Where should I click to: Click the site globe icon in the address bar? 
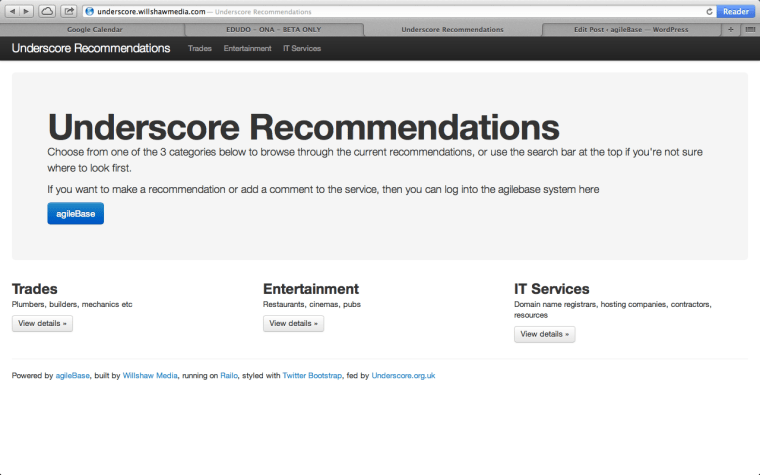90,11
